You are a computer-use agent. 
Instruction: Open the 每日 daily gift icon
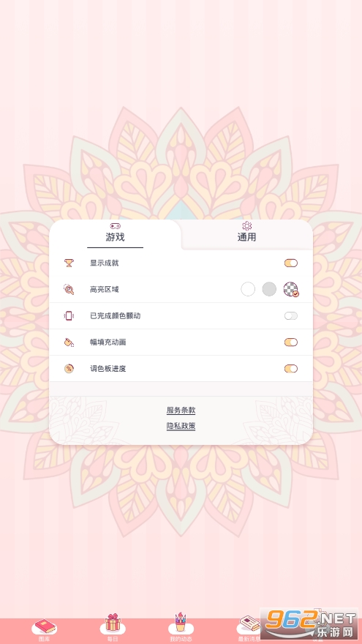[x=113, y=624]
